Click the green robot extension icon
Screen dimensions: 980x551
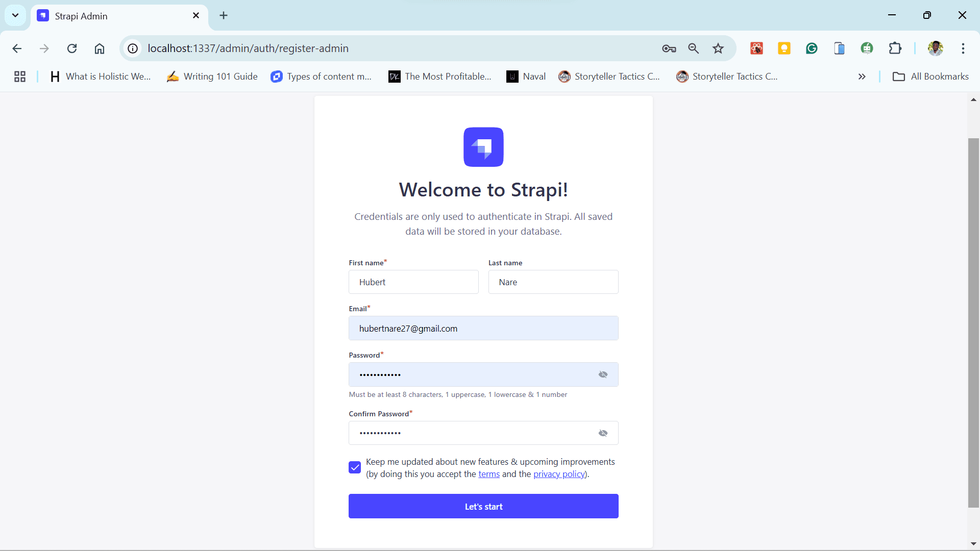point(867,48)
